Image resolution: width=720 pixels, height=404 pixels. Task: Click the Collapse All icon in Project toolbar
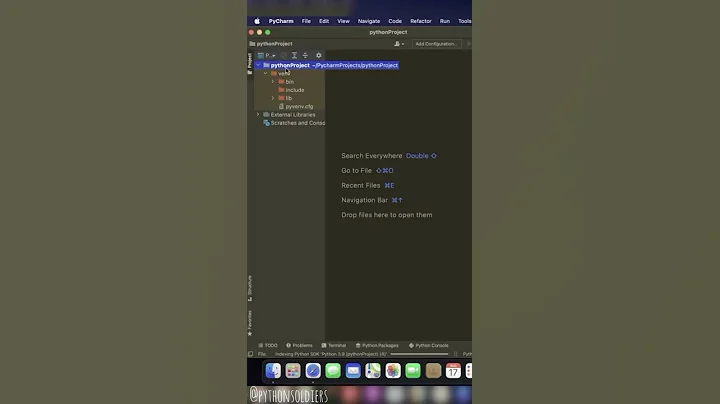pyautogui.click(x=305, y=56)
